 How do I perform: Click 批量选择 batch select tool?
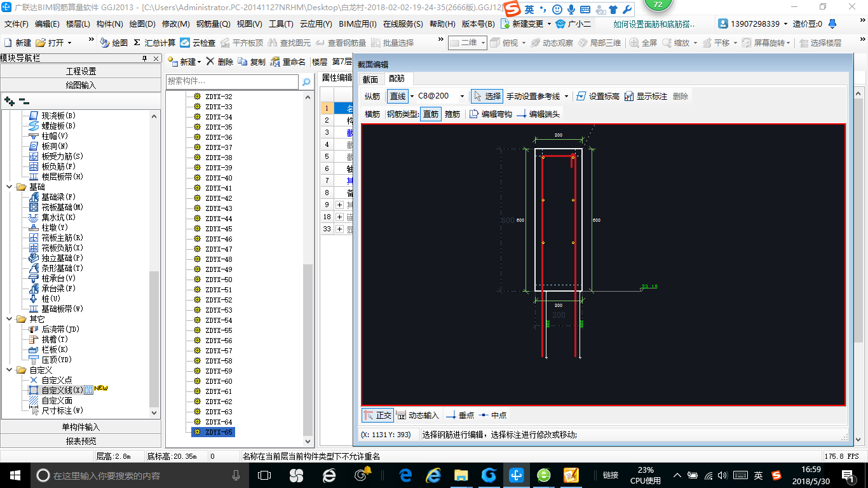click(392, 43)
